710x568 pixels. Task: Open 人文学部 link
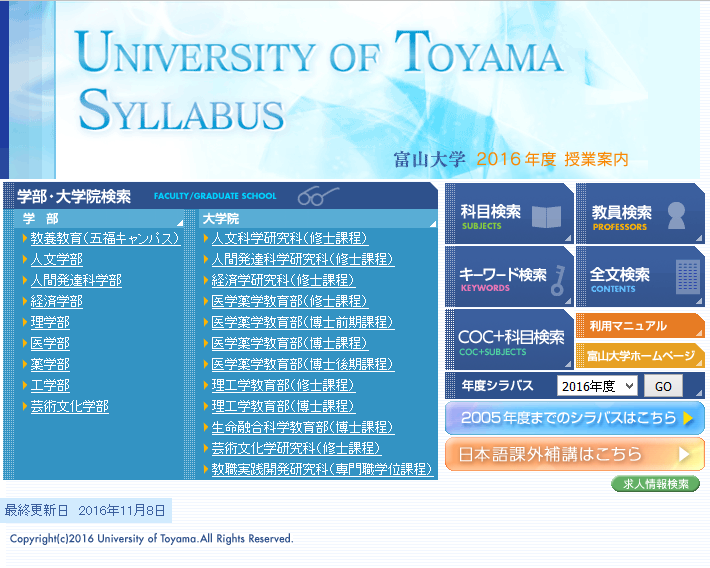click(57, 260)
